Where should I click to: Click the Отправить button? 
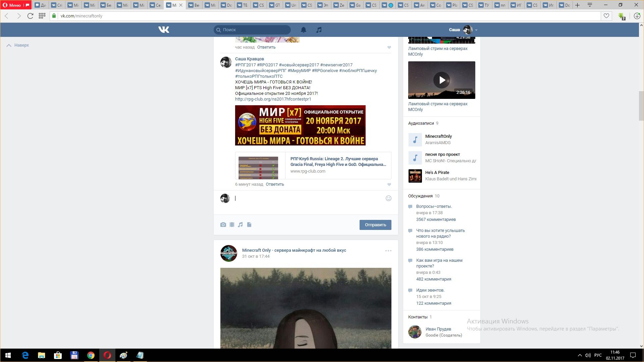coord(375,225)
